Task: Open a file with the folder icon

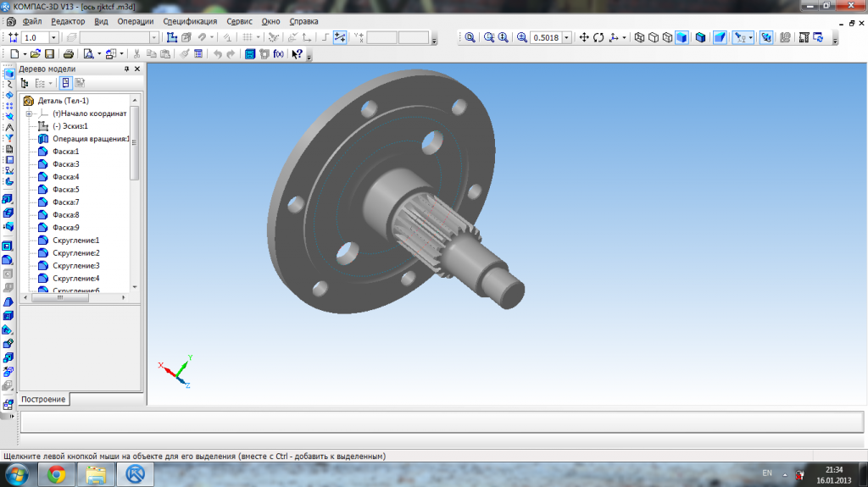Action: (36, 53)
